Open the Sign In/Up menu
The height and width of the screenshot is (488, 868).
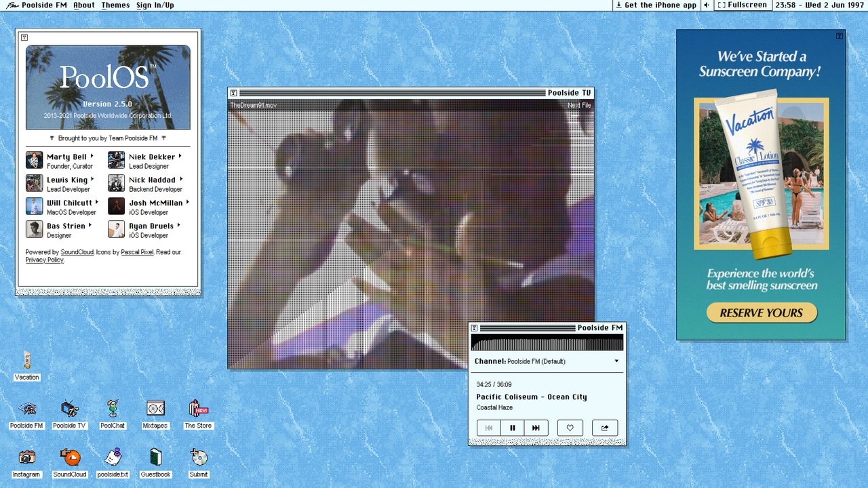tap(155, 5)
